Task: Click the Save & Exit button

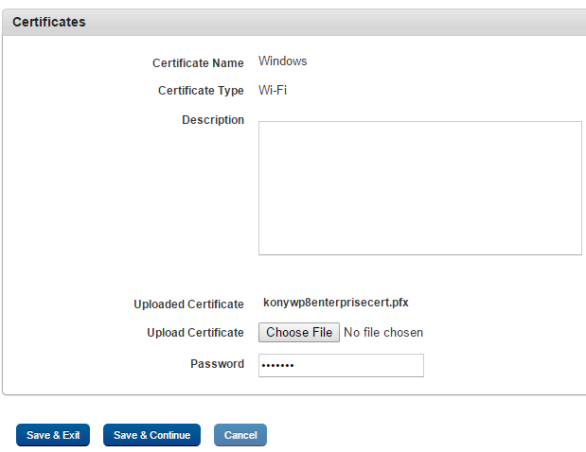Action: [x=53, y=435]
